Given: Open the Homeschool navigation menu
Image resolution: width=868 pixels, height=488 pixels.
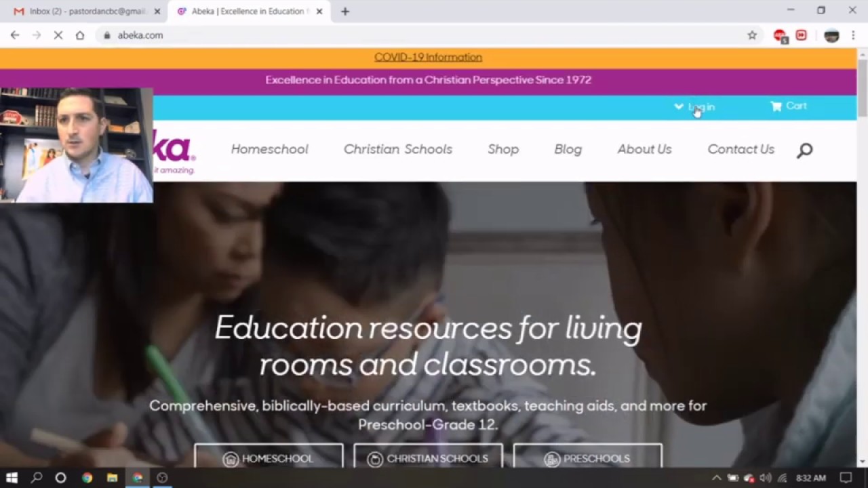Looking at the screenshot, I should point(269,149).
